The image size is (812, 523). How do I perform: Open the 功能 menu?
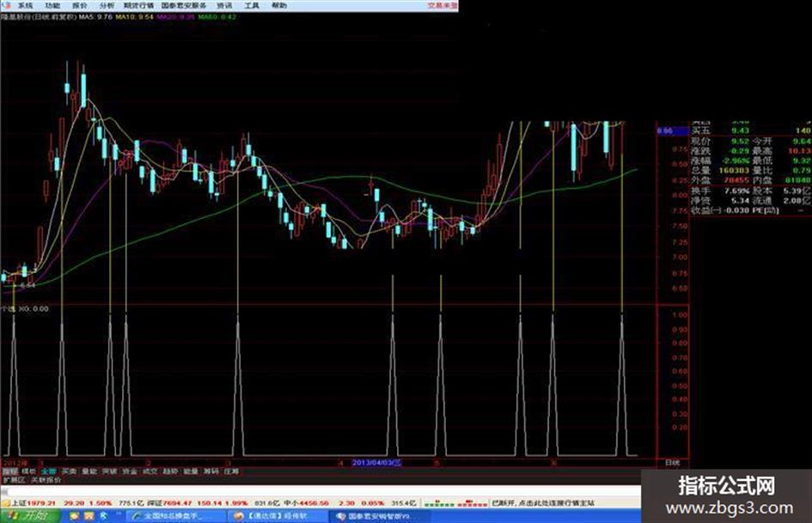pyautogui.click(x=52, y=6)
